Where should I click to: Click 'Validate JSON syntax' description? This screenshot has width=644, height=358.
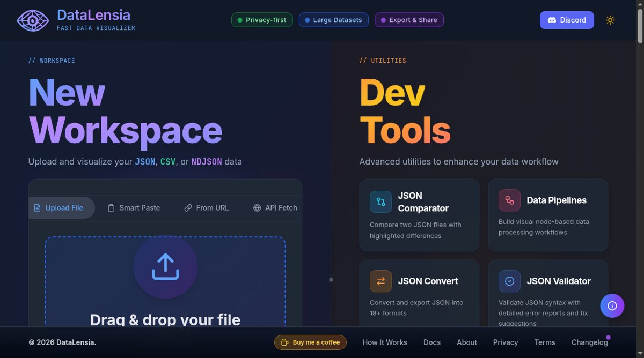click(543, 313)
